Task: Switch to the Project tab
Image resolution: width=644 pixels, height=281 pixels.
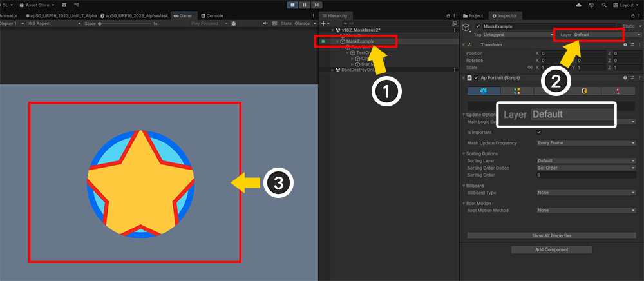Action: tap(473, 15)
